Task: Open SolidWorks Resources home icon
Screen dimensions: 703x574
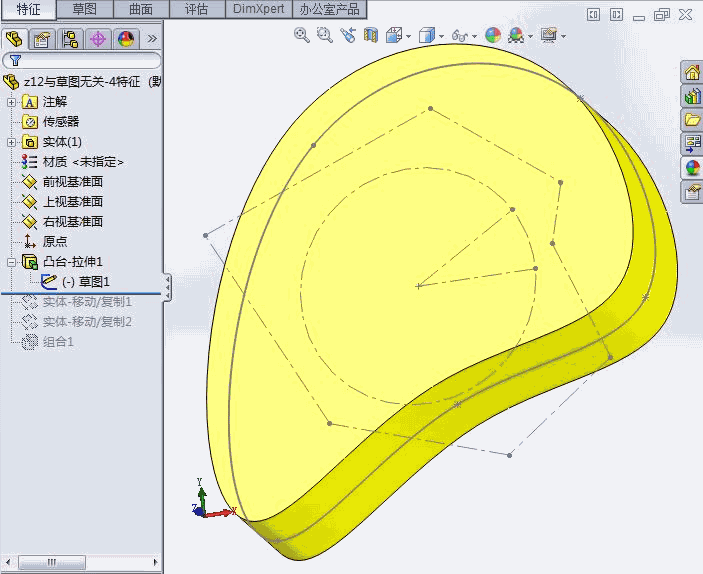Action: 692,72
